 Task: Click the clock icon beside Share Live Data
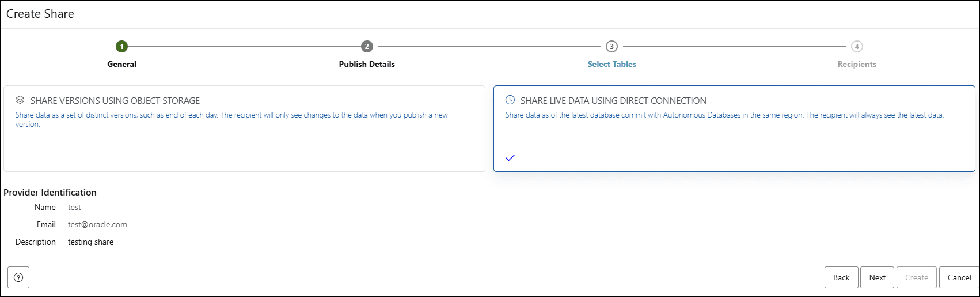click(510, 100)
